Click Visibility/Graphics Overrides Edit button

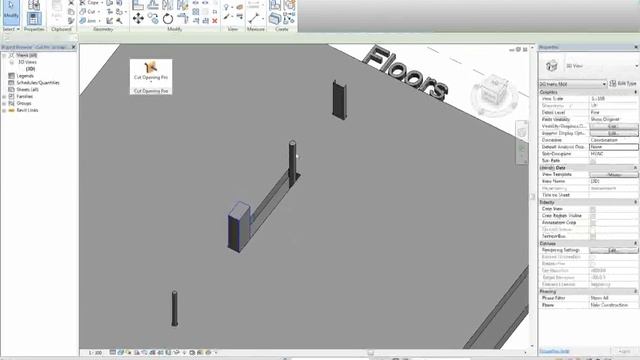click(613, 127)
